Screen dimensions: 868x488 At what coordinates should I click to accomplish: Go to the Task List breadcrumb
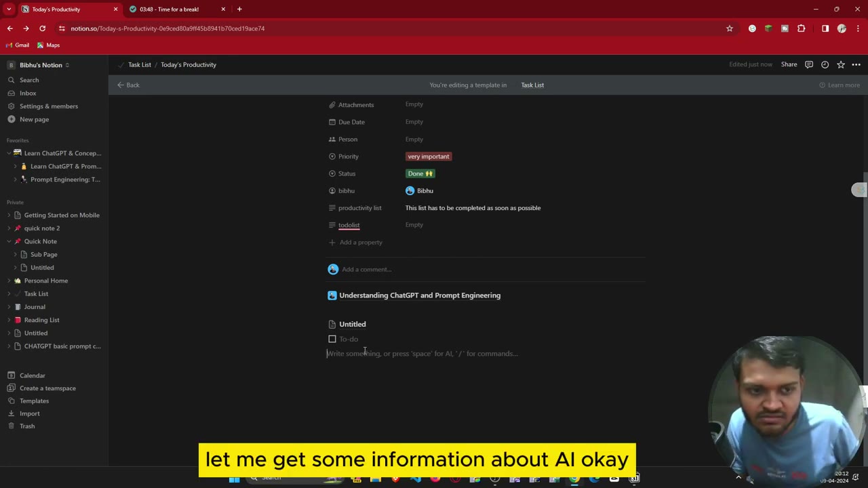click(140, 64)
